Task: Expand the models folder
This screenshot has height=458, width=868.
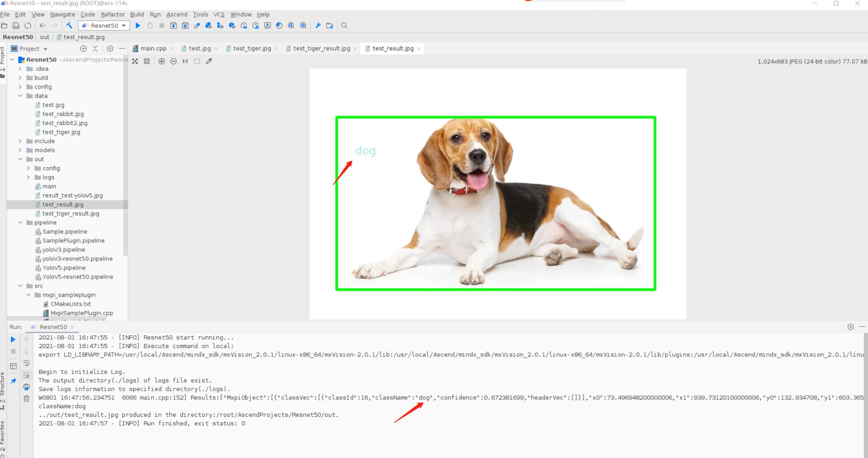Action: click(20, 150)
